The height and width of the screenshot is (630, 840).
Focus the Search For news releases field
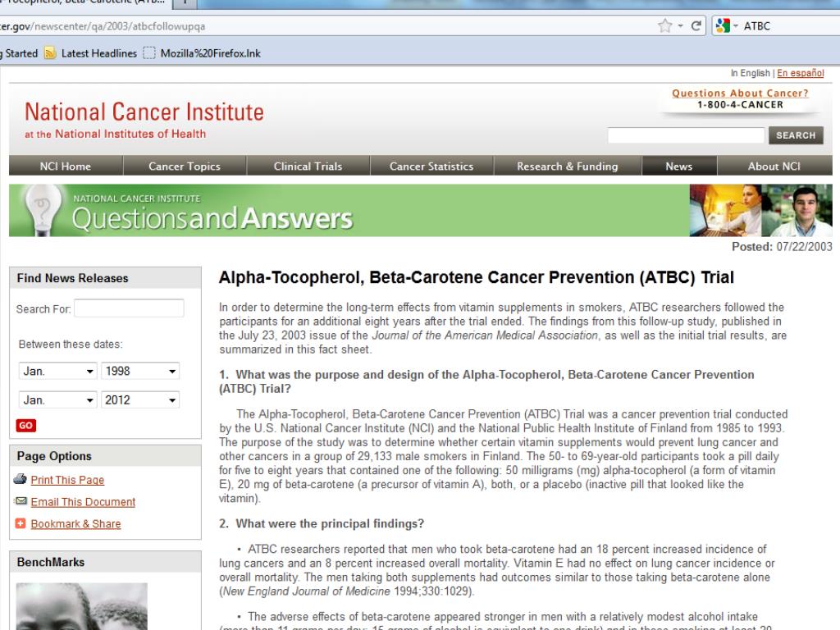point(129,308)
